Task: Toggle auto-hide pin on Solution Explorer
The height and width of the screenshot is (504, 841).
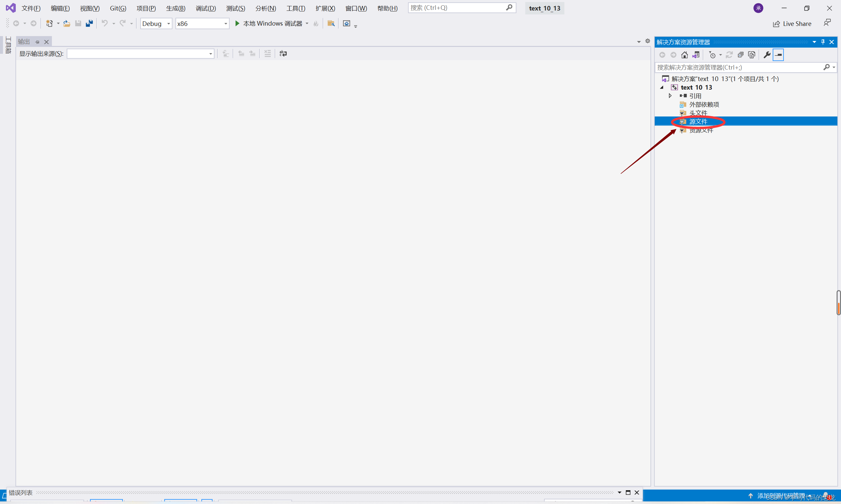Action: click(823, 42)
